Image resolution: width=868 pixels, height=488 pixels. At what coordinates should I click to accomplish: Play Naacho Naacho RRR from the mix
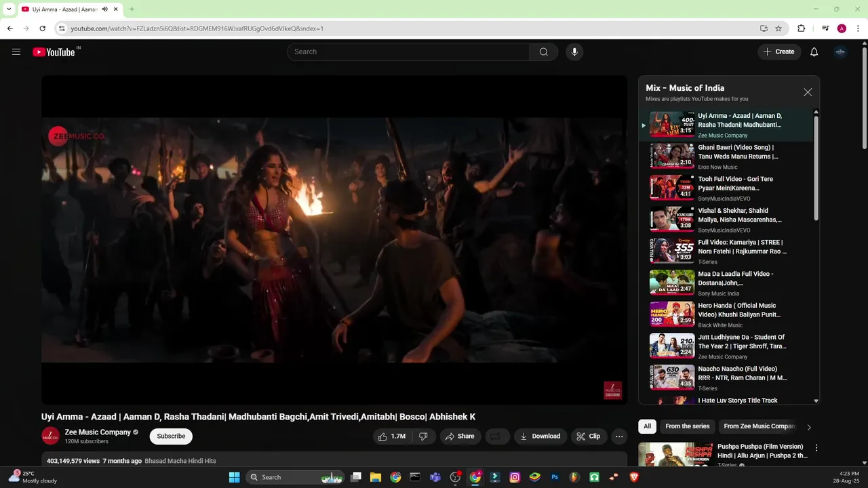(x=726, y=378)
